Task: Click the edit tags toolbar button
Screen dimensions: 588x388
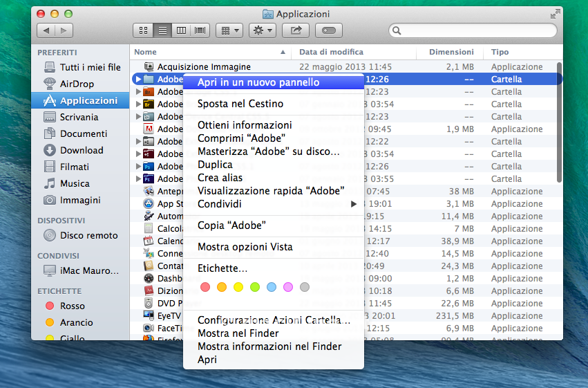Action: (329, 30)
